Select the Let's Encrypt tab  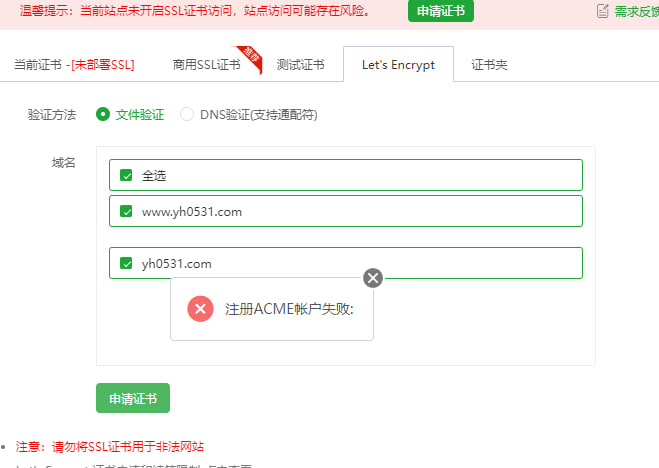pyautogui.click(x=398, y=64)
